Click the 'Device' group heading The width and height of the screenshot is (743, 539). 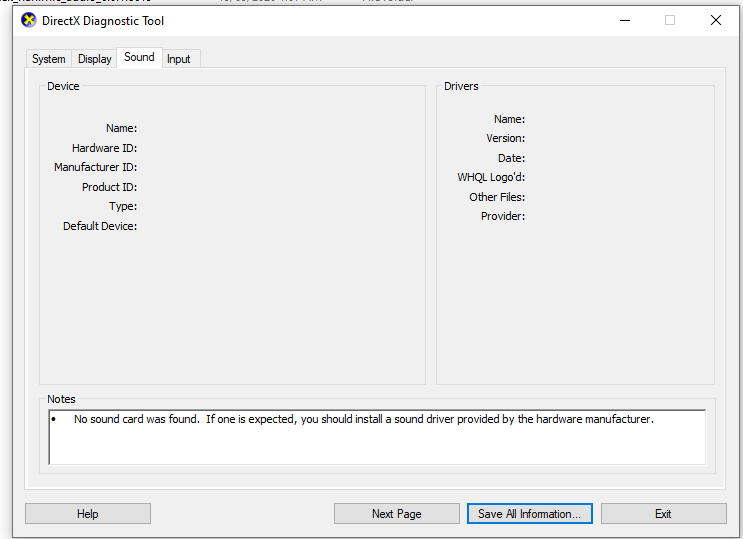(x=63, y=86)
